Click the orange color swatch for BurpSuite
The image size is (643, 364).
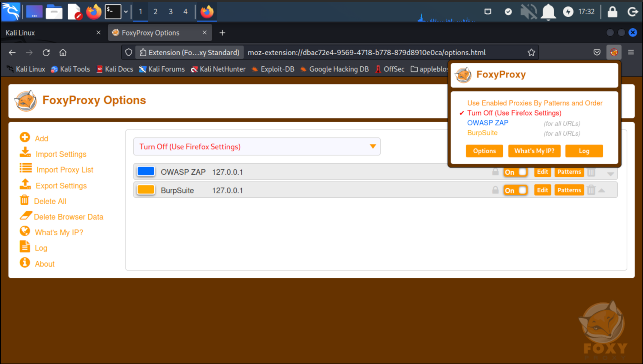146,190
